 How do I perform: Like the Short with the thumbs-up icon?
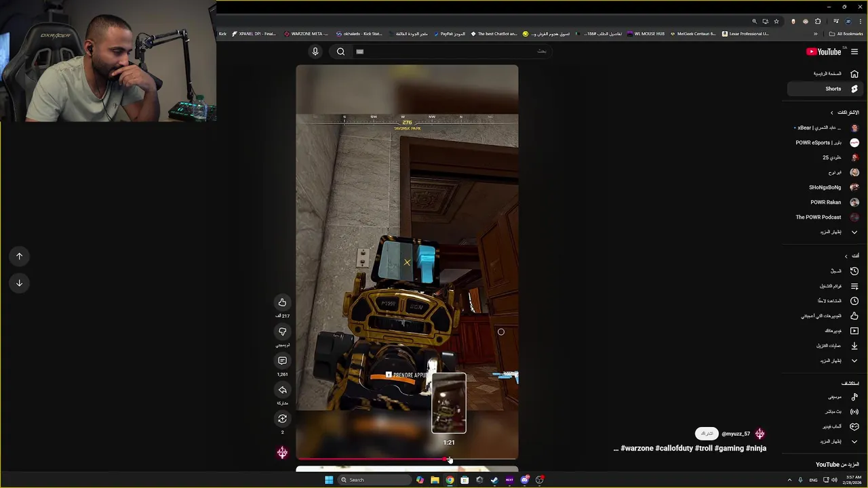point(282,302)
